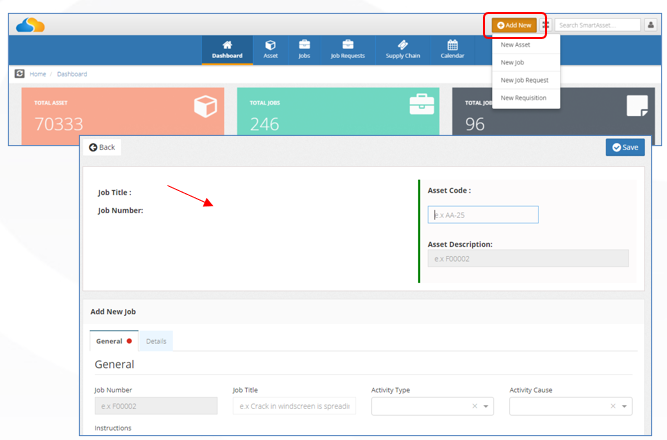The image size is (667, 440).
Task: Select New Requisition menu entry
Action: point(526,98)
